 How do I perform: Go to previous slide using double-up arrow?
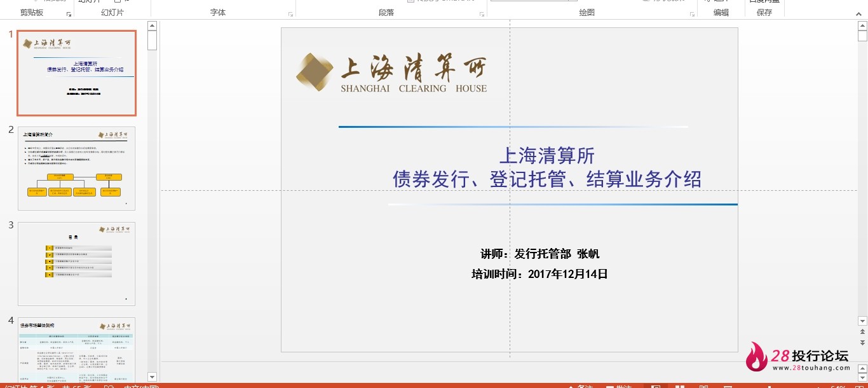pyautogui.click(x=862, y=332)
